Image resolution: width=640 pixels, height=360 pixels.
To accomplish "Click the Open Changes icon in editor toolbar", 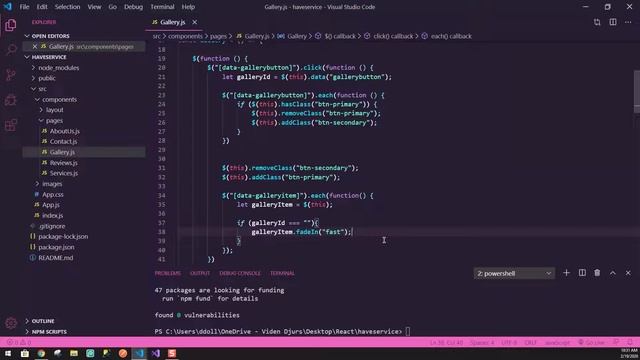I will coord(597,22).
